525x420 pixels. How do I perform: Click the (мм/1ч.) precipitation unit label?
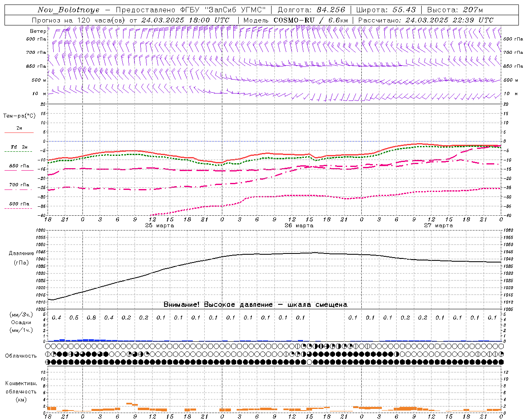point(21,330)
